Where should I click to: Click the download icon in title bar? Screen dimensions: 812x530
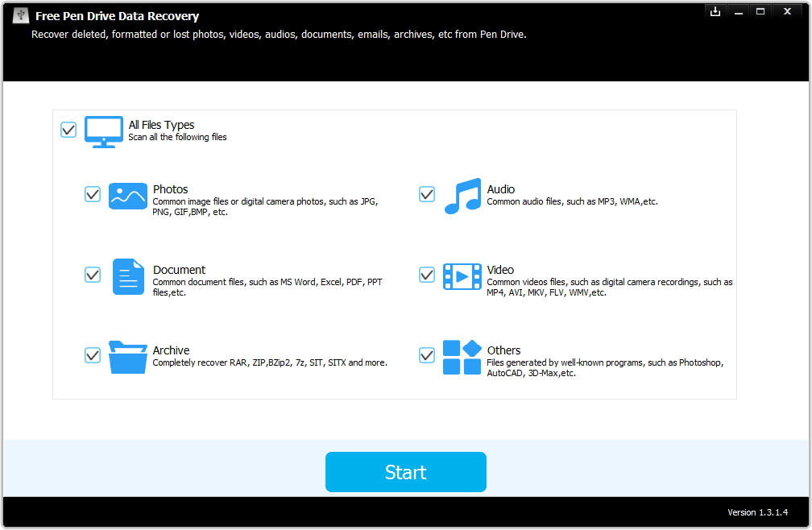[x=715, y=11]
